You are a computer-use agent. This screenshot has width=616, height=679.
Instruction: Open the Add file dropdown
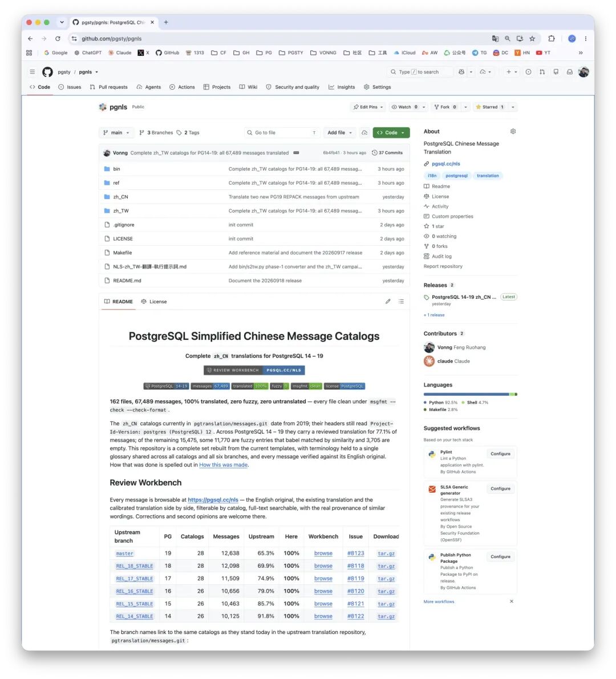339,132
